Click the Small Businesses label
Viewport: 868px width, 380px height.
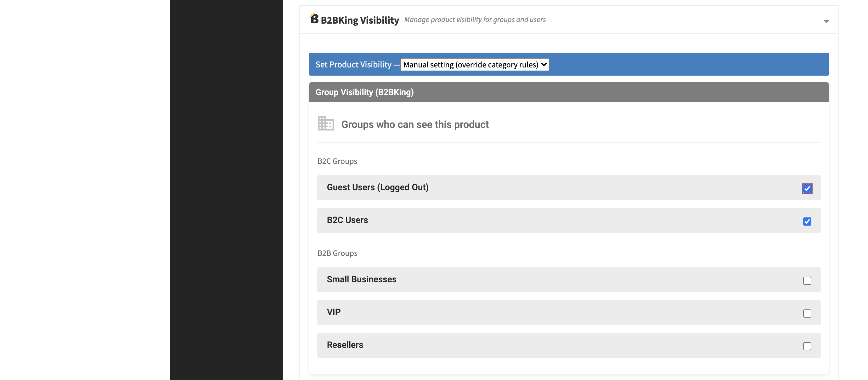pos(361,279)
